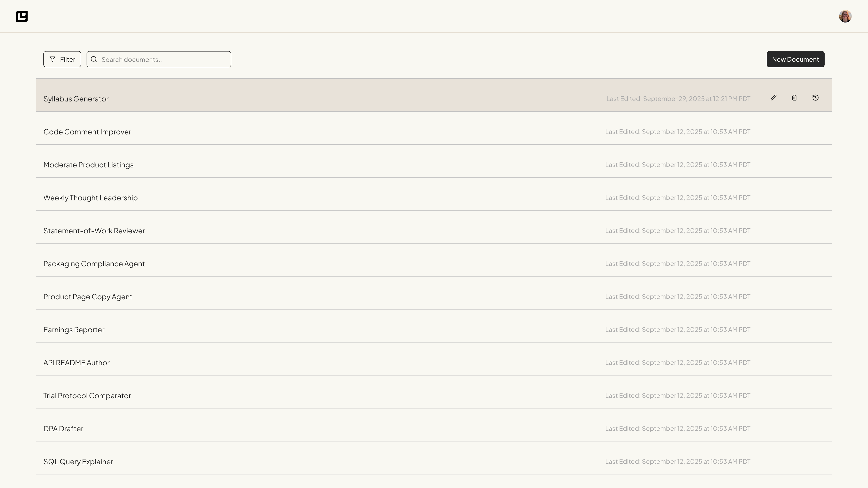Click the magnifier search icon
Image resolution: width=868 pixels, height=488 pixels.
click(94, 59)
